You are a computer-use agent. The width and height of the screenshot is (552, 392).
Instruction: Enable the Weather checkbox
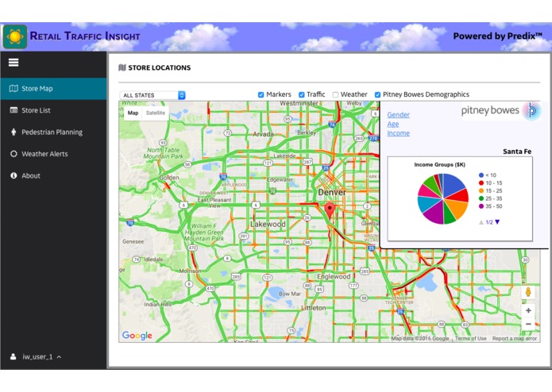[x=335, y=94]
